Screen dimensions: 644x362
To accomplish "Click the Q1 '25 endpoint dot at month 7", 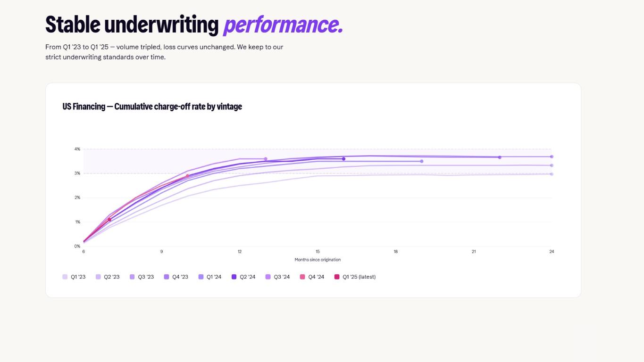I will [109, 220].
